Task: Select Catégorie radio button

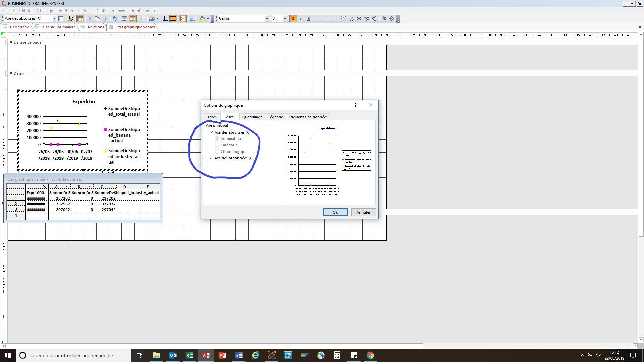Action: (x=217, y=145)
